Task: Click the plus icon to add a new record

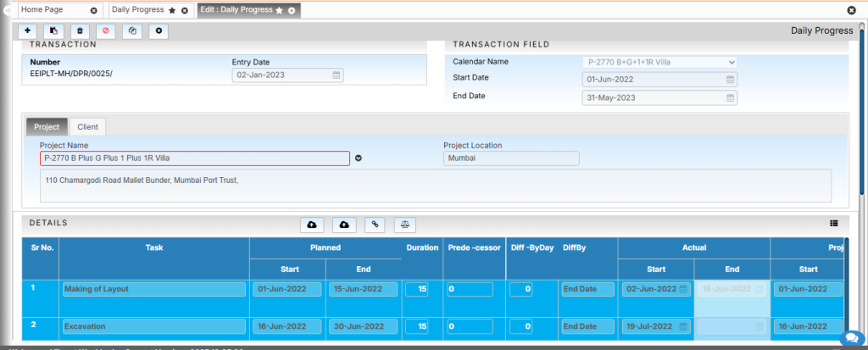Action: coord(28,31)
